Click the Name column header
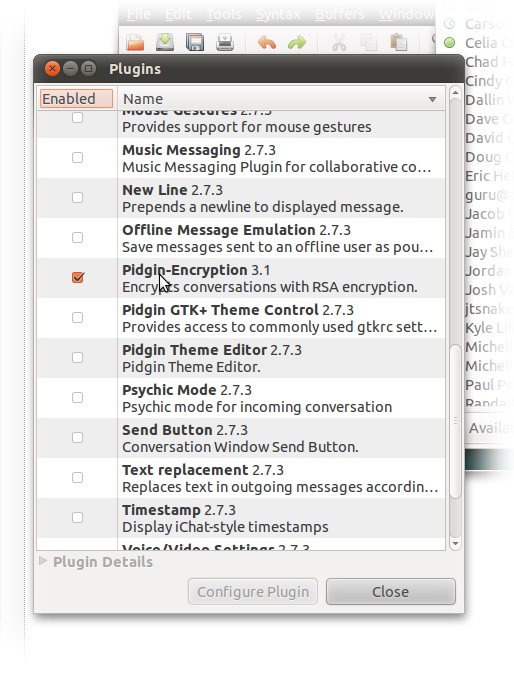The height and width of the screenshot is (674, 514). (282, 99)
